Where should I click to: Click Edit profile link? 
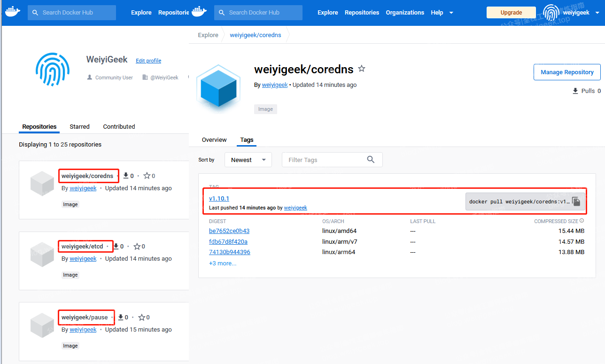click(x=148, y=61)
